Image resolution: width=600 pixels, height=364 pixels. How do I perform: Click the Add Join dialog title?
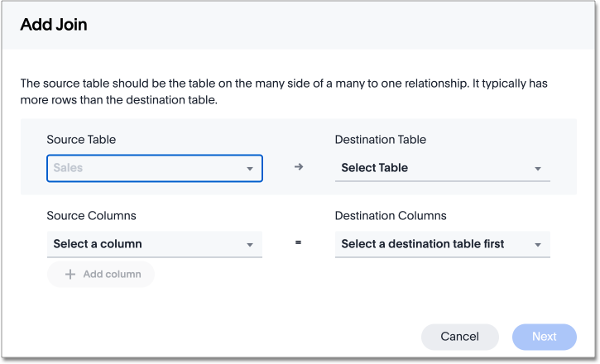(54, 25)
